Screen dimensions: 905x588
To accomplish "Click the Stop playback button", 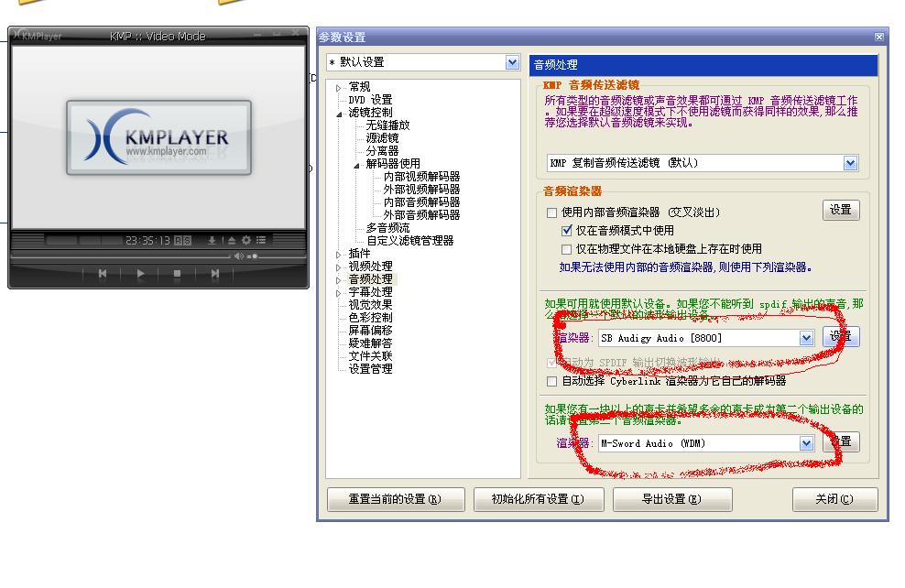I will [177, 273].
